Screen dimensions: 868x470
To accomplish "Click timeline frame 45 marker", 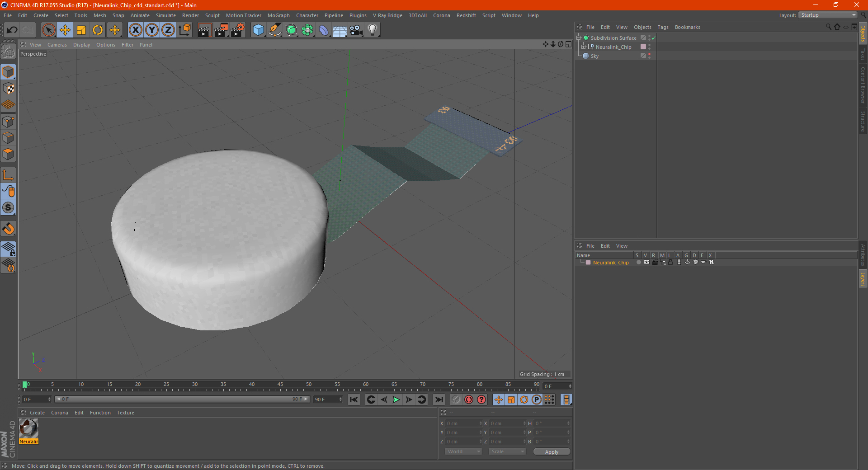I will (x=280, y=385).
